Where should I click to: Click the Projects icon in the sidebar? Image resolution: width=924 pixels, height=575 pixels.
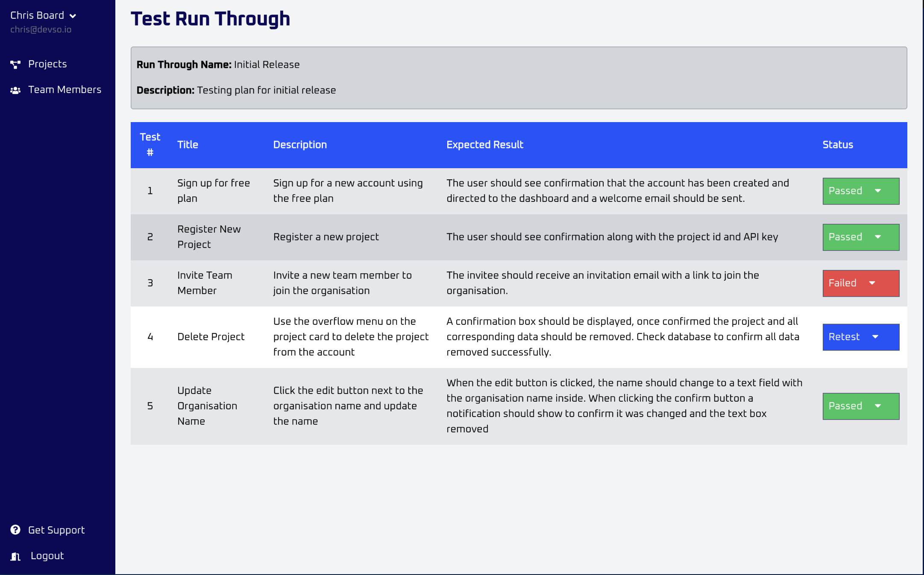click(x=15, y=64)
